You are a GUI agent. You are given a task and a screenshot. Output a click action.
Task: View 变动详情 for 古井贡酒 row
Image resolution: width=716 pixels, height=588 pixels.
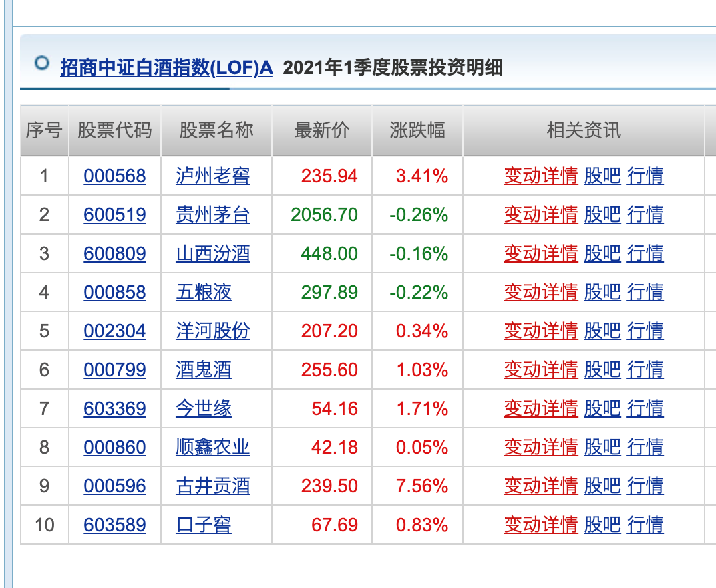pyautogui.click(x=540, y=486)
